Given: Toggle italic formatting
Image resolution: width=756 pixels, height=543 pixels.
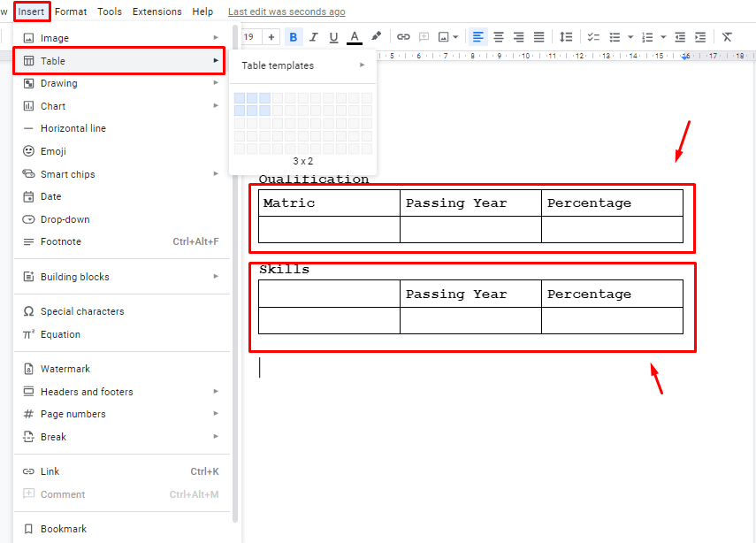Looking at the screenshot, I should point(313,37).
